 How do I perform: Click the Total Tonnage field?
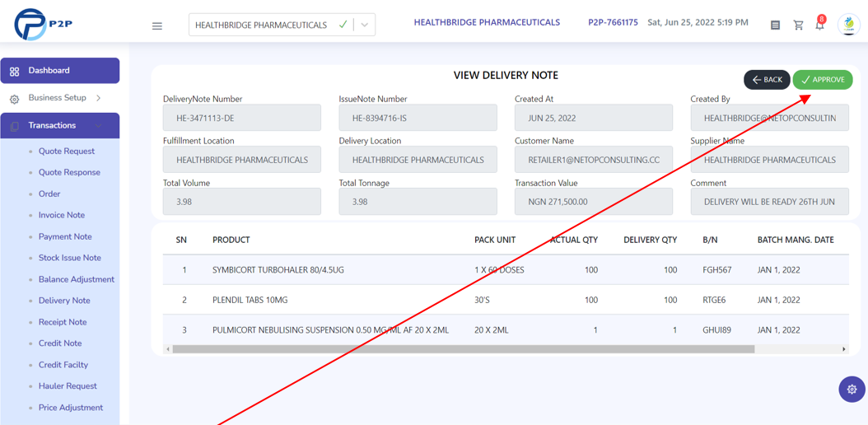(x=418, y=202)
